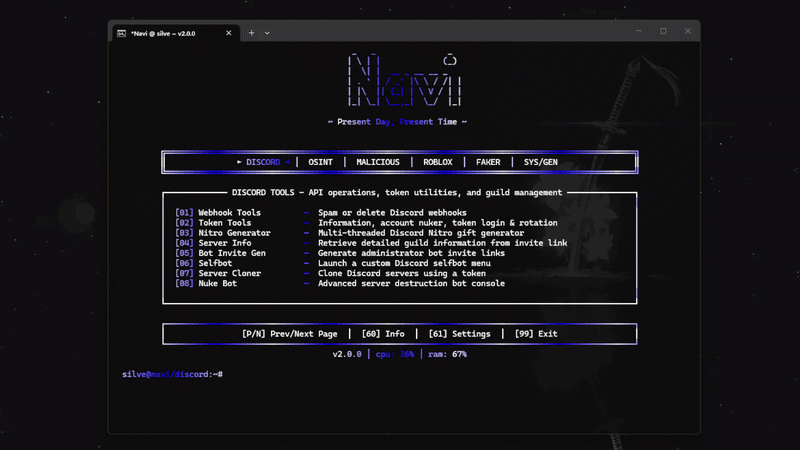
Task: Switch to the SYS/GEN category
Action: (x=541, y=162)
